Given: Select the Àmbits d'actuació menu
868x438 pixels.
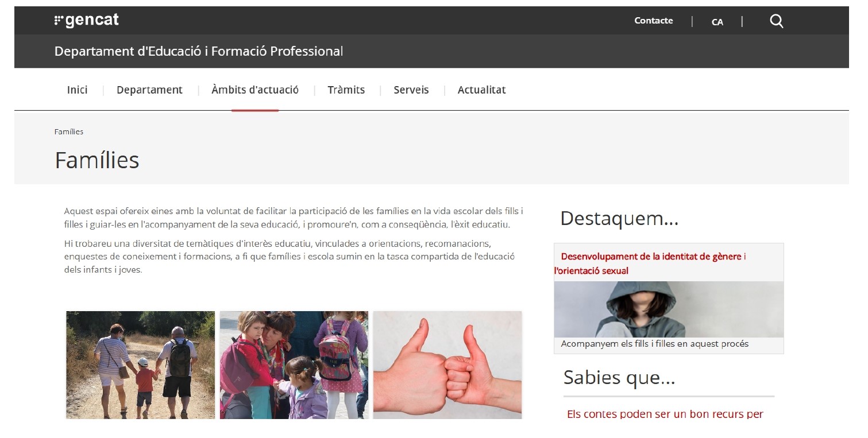Looking at the screenshot, I should pos(255,90).
